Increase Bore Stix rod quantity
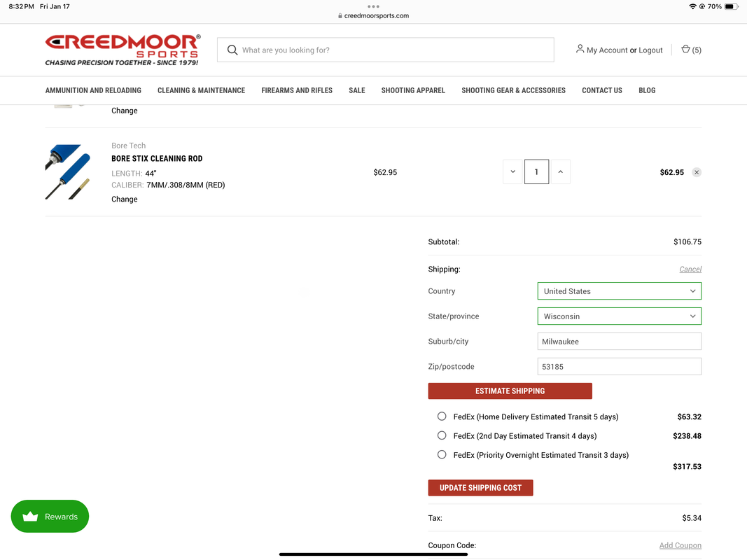 click(x=560, y=172)
